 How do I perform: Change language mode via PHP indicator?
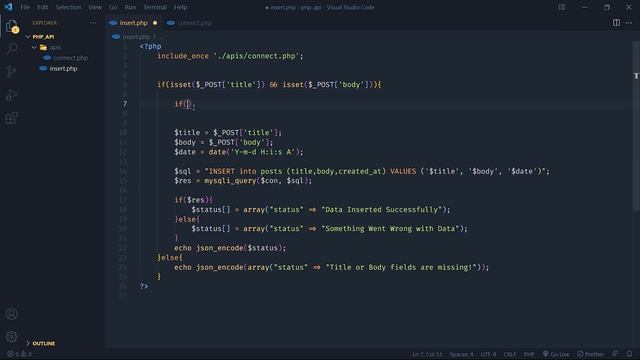pyautogui.click(x=529, y=354)
